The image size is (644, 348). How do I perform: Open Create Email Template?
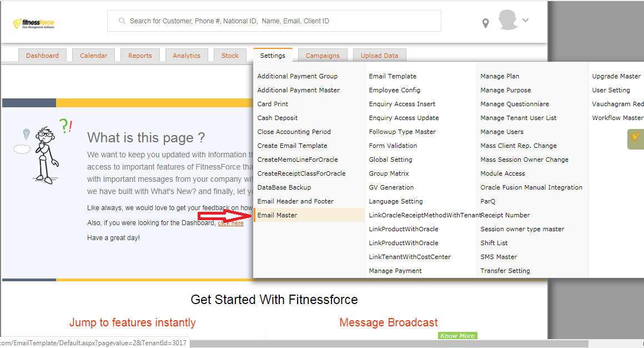click(x=293, y=146)
